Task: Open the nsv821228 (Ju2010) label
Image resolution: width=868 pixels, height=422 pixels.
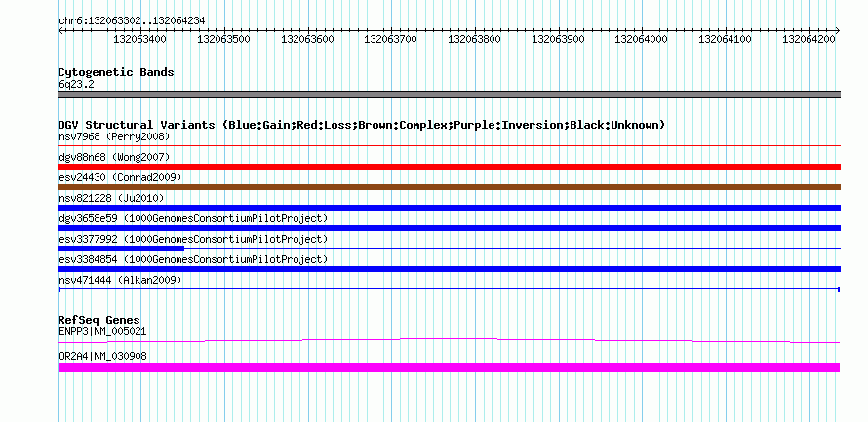Action: [x=111, y=198]
